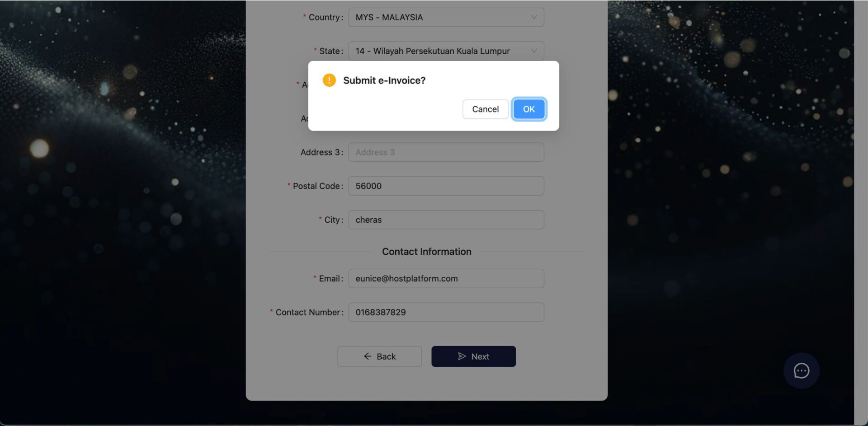The height and width of the screenshot is (426, 868).
Task: Click the Contact Number input field
Action: [x=446, y=312]
